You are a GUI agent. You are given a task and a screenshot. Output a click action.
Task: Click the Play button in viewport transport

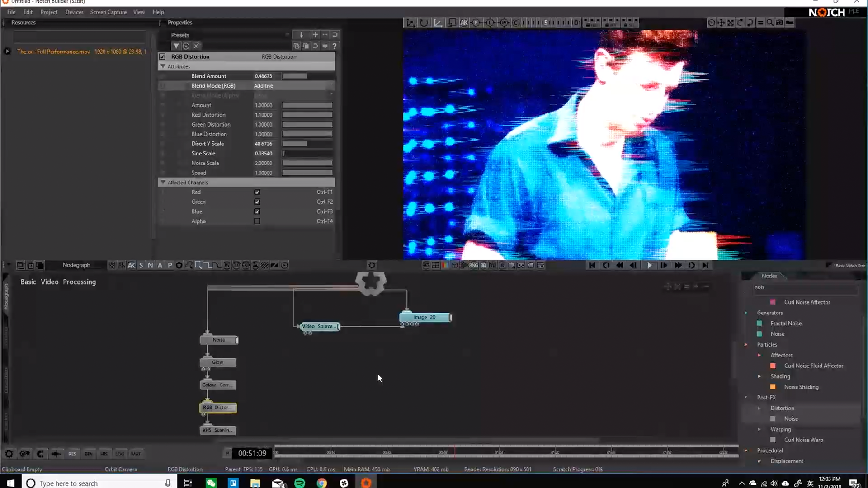coord(649,265)
